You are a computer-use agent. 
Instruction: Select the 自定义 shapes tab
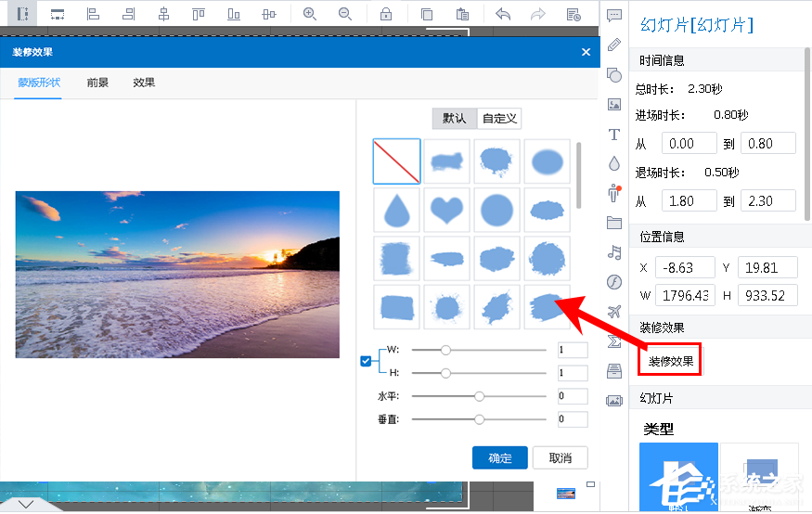pyautogui.click(x=499, y=119)
